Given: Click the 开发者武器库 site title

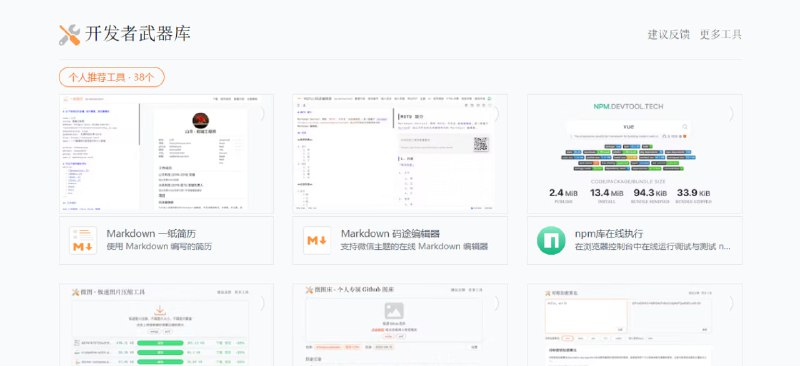Looking at the screenshot, I should pos(137,34).
